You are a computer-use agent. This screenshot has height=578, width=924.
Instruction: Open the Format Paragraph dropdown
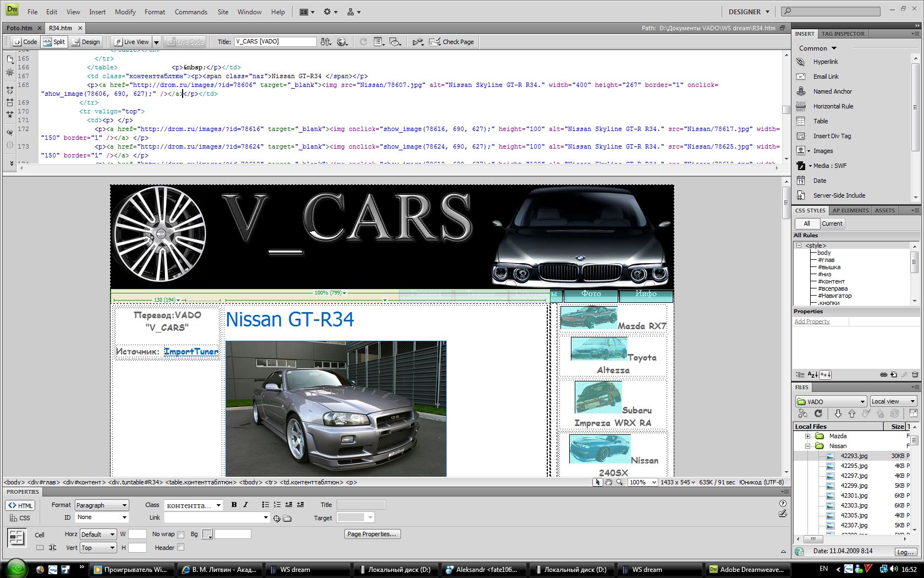click(101, 505)
